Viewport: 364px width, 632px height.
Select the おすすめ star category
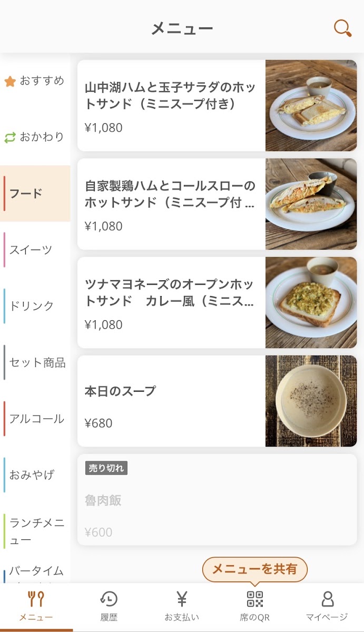pos(35,81)
